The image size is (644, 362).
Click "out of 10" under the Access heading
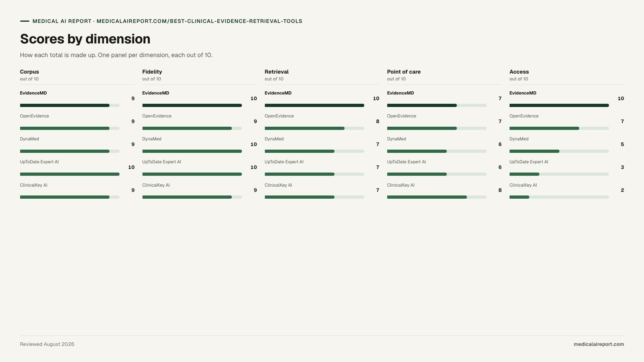click(x=519, y=79)
